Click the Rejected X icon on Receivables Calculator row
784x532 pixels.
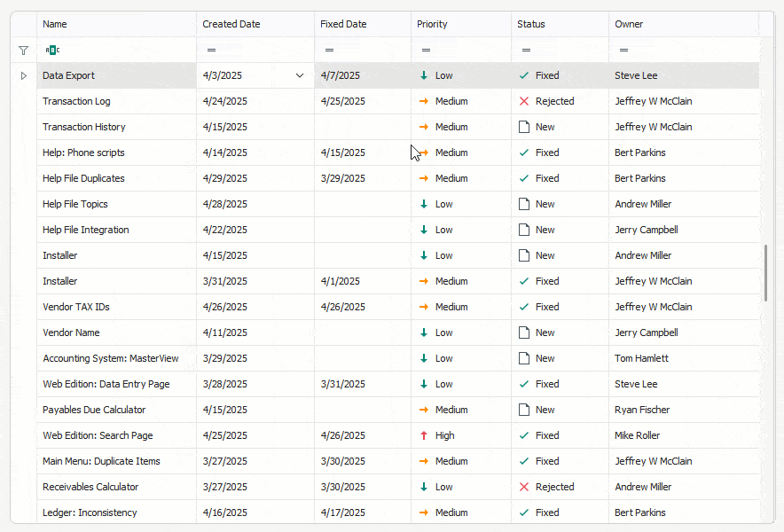tap(522, 487)
